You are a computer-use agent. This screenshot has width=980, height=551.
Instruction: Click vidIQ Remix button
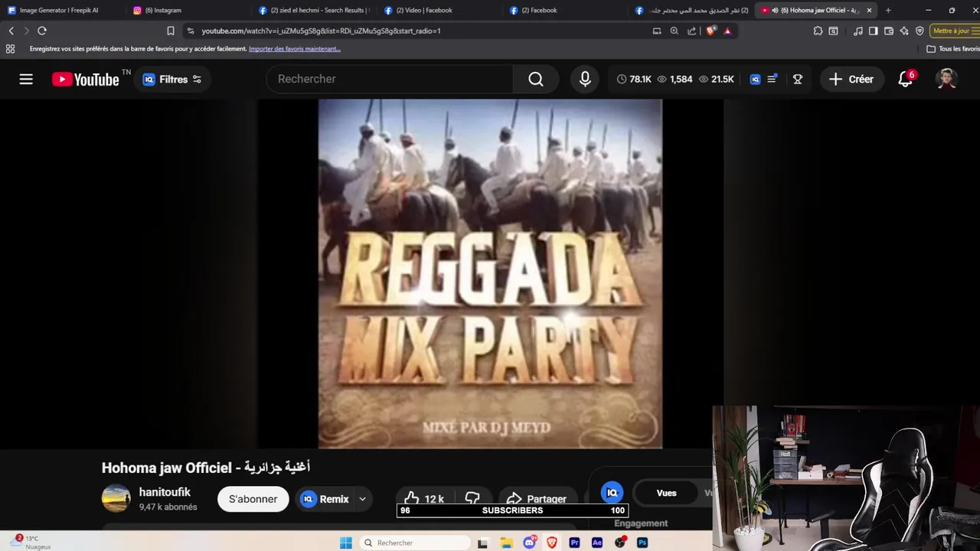tap(325, 499)
